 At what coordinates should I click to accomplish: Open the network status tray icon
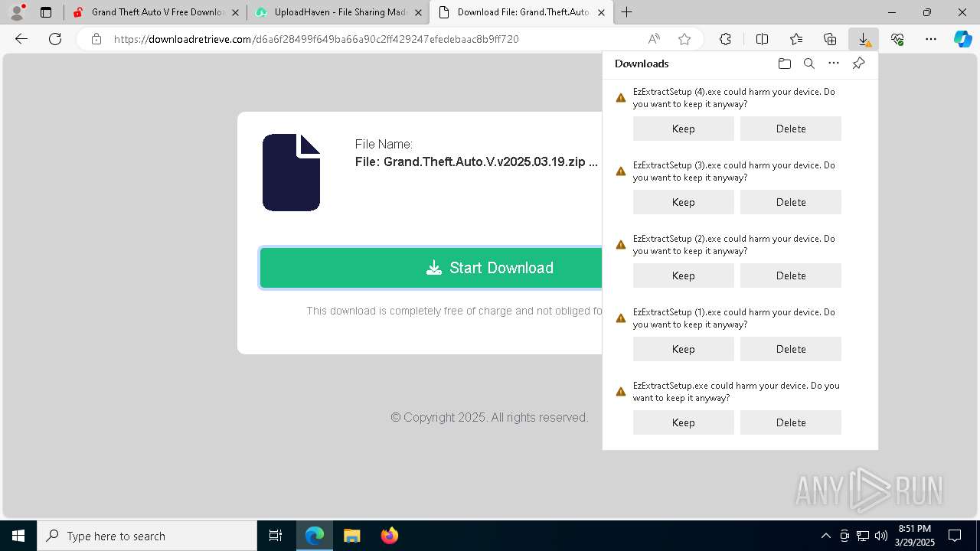point(862,536)
